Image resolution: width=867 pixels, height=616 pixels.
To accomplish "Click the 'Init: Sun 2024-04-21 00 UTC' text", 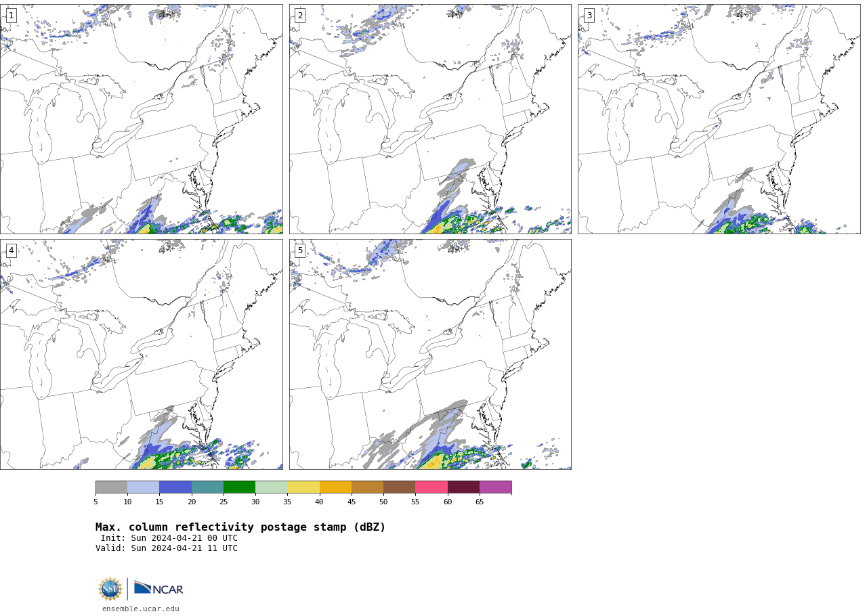I will pyautogui.click(x=169, y=538).
